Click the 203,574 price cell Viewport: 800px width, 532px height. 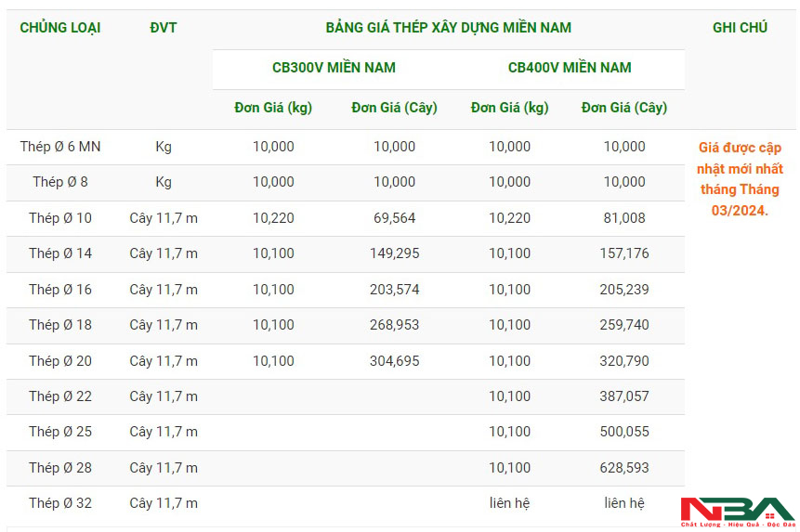click(x=394, y=290)
